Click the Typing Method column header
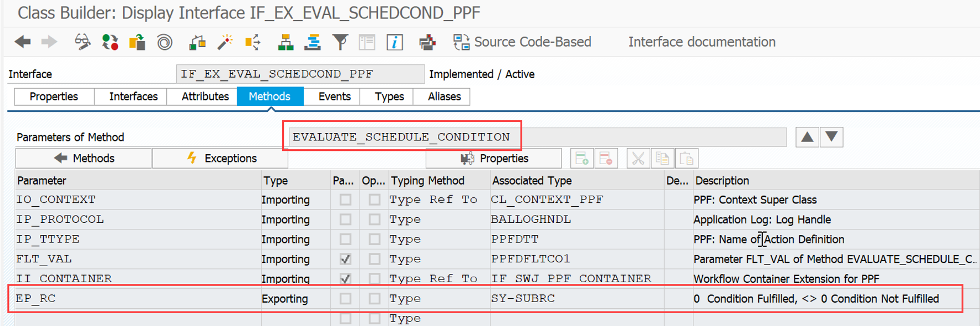This screenshot has height=326, width=980. (x=439, y=181)
